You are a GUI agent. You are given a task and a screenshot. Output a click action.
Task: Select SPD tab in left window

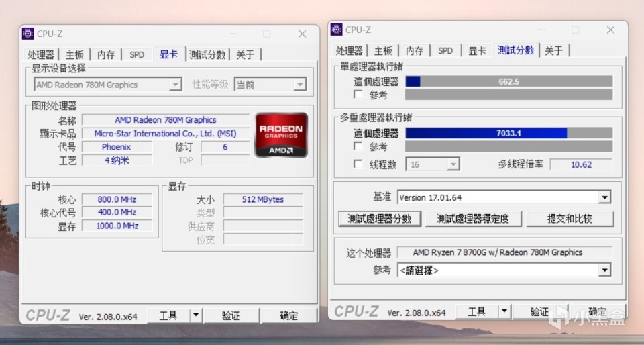point(137,54)
